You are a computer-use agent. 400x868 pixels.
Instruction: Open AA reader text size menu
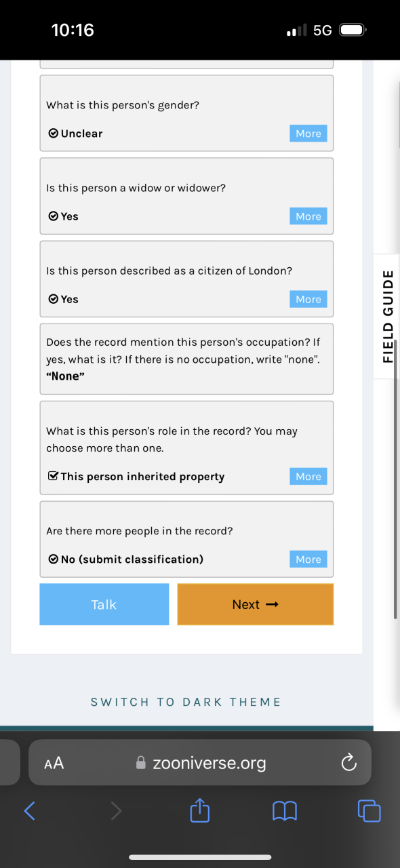[x=54, y=764]
